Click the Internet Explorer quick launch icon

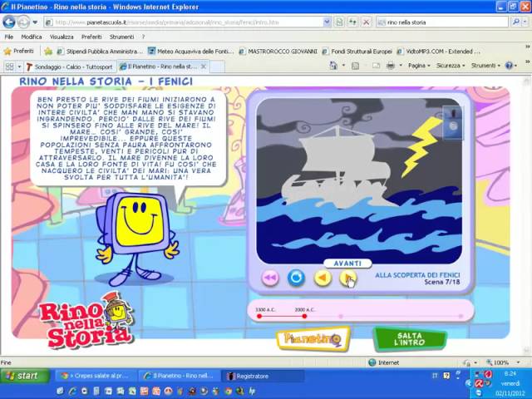click(72, 392)
